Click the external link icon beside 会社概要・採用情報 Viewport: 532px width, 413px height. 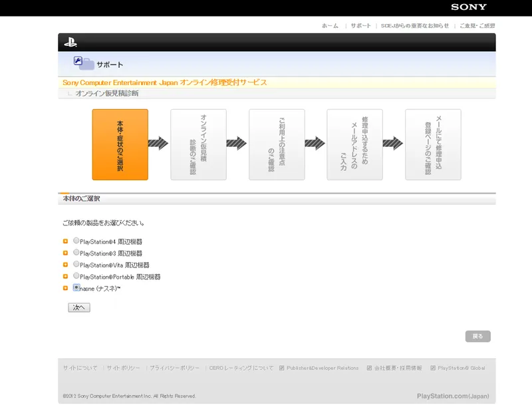coord(368,368)
